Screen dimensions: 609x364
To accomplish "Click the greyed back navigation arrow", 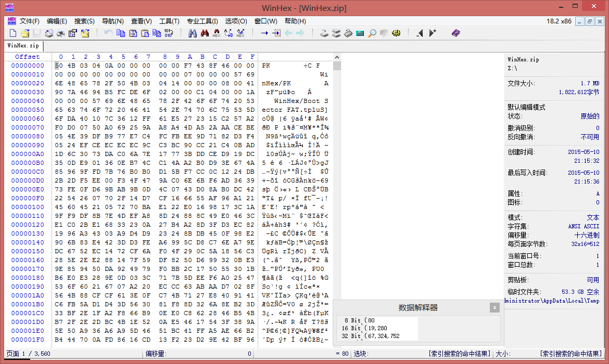I will 288,33.
